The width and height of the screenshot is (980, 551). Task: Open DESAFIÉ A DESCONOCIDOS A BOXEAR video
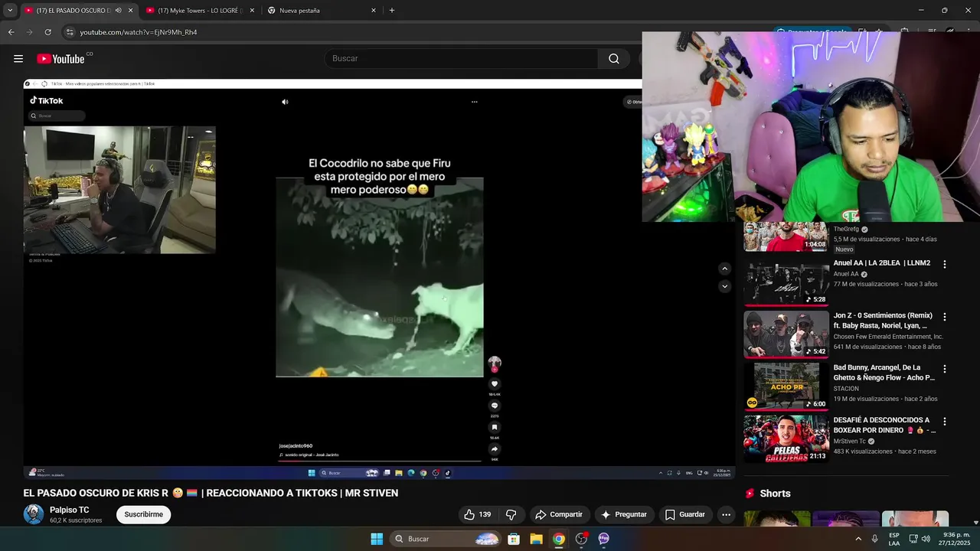[786, 439]
